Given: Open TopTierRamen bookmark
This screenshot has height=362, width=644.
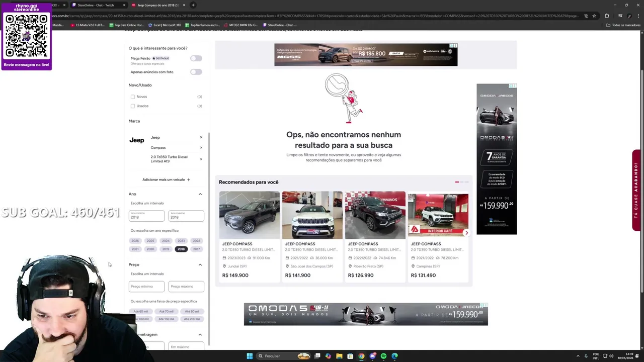Looking at the screenshot, I should click(x=202, y=25).
